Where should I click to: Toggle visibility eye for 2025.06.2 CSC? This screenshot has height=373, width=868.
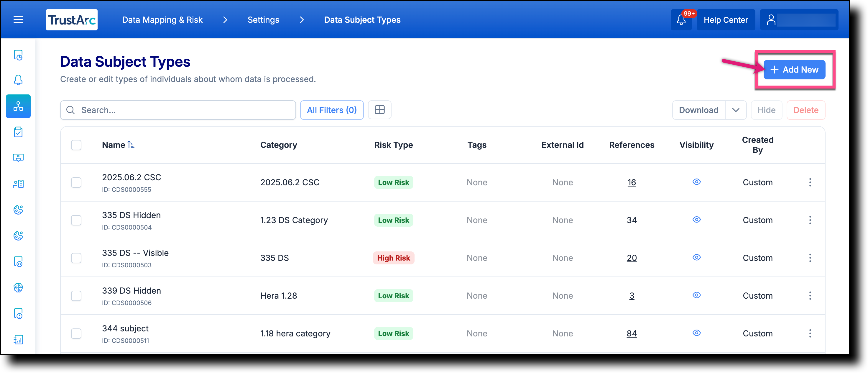[696, 182]
